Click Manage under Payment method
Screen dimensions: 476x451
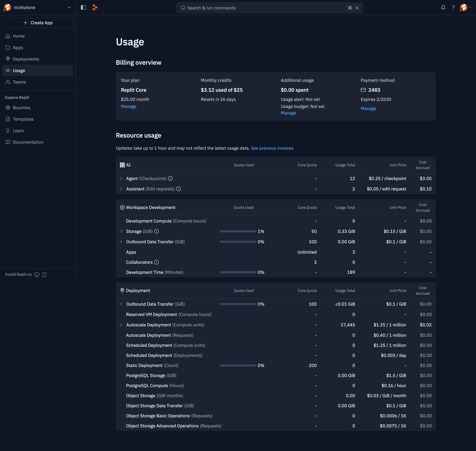click(368, 108)
